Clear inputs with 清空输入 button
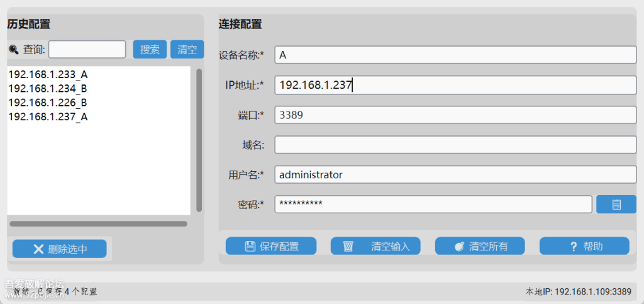 tap(375, 246)
